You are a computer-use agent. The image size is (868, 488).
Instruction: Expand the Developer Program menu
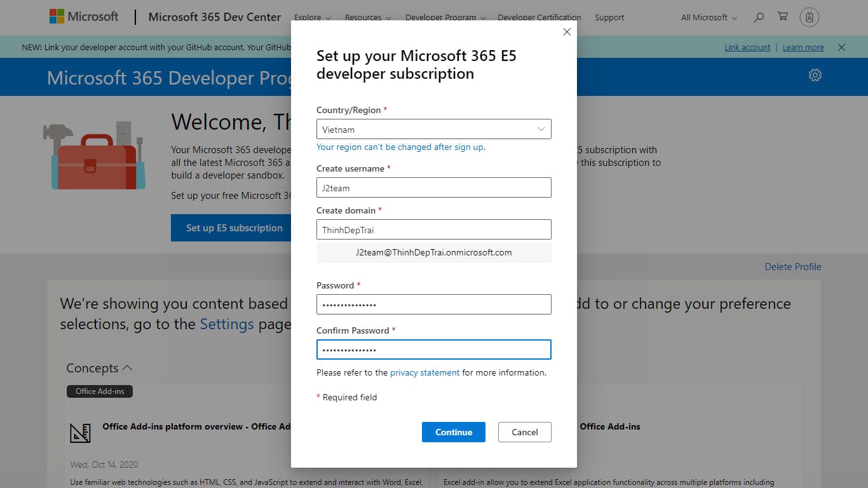[445, 18]
